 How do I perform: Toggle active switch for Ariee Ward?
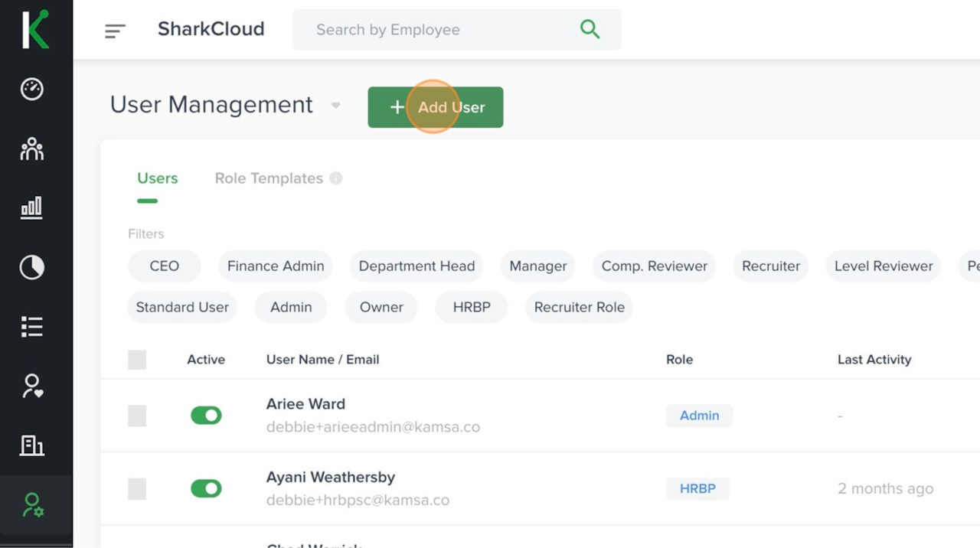tap(206, 416)
